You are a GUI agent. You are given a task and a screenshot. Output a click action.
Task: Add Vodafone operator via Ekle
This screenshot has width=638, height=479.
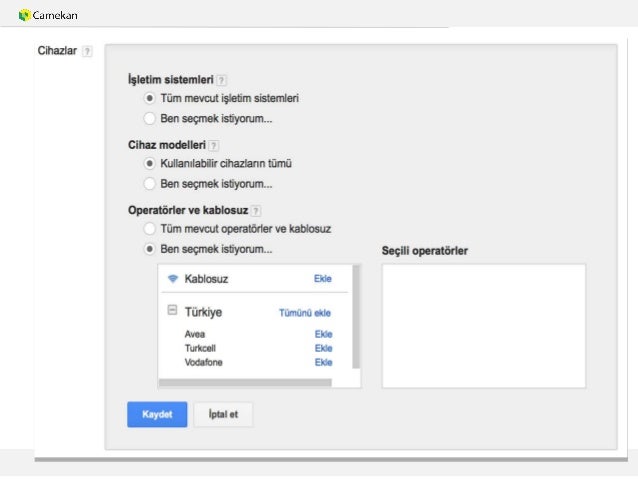coord(323,362)
